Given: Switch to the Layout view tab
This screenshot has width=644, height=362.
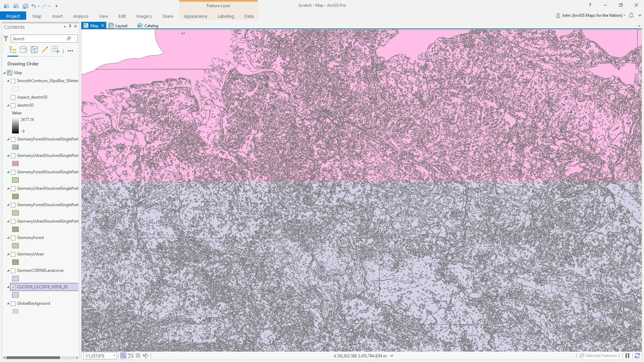Looking at the screenshot, I should 118,26.
